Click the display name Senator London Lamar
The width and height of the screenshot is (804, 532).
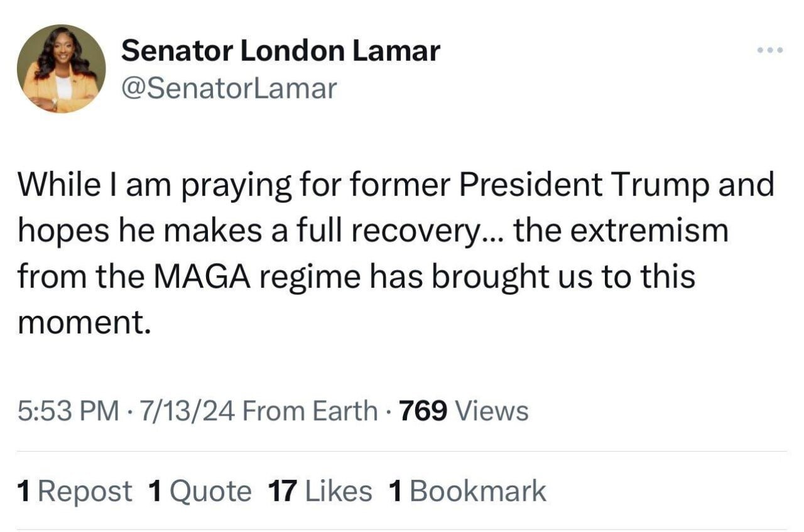coord(282,50)
